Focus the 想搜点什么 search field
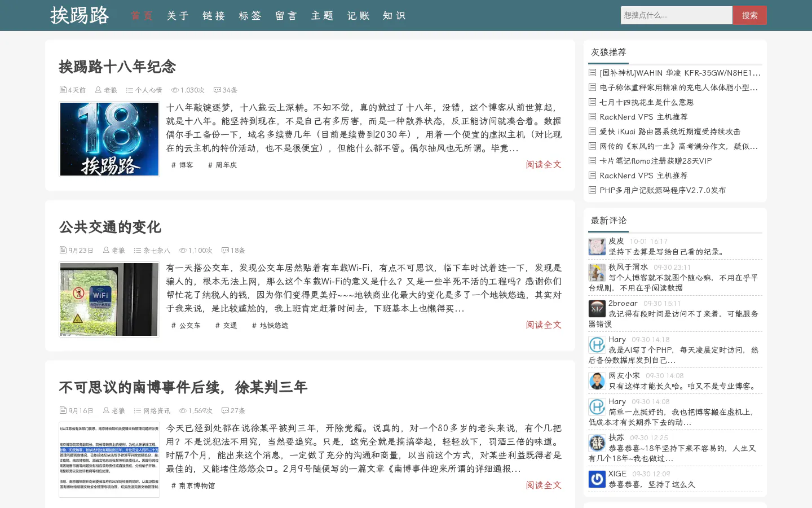812x508 pixels. (676, 15)
